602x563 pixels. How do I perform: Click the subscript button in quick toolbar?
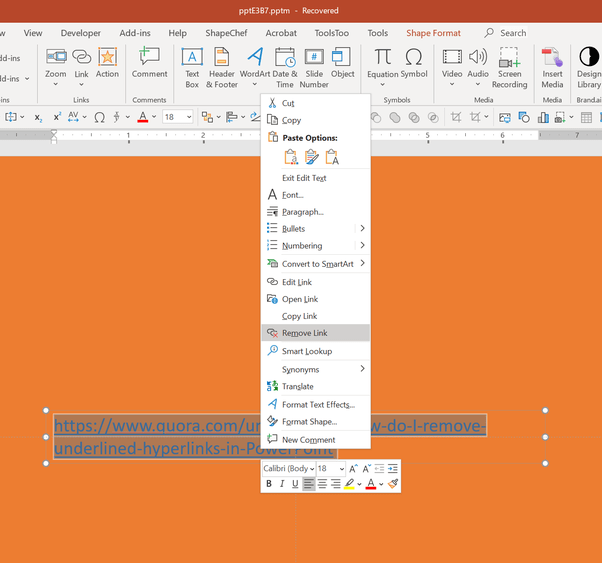coord(38,117)
